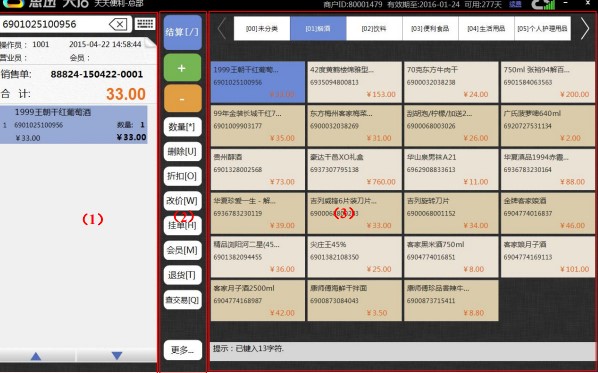Check the network signal icon in the title bar
The width and height of the screenshot is (598, 373).
[x=543, y=5]
